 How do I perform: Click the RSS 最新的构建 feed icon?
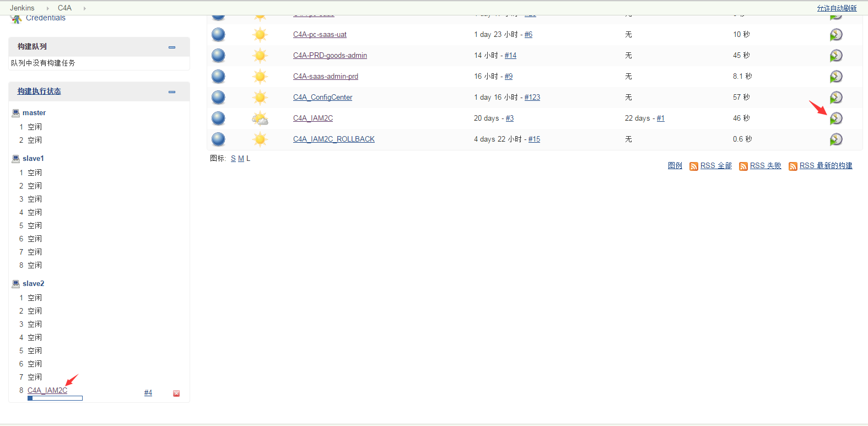pos(793,166)
